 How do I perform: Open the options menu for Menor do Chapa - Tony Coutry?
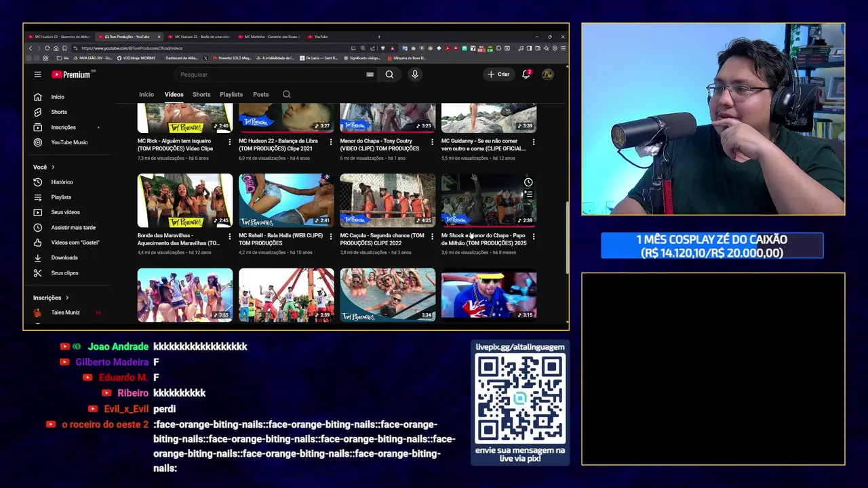coord(432,142)
